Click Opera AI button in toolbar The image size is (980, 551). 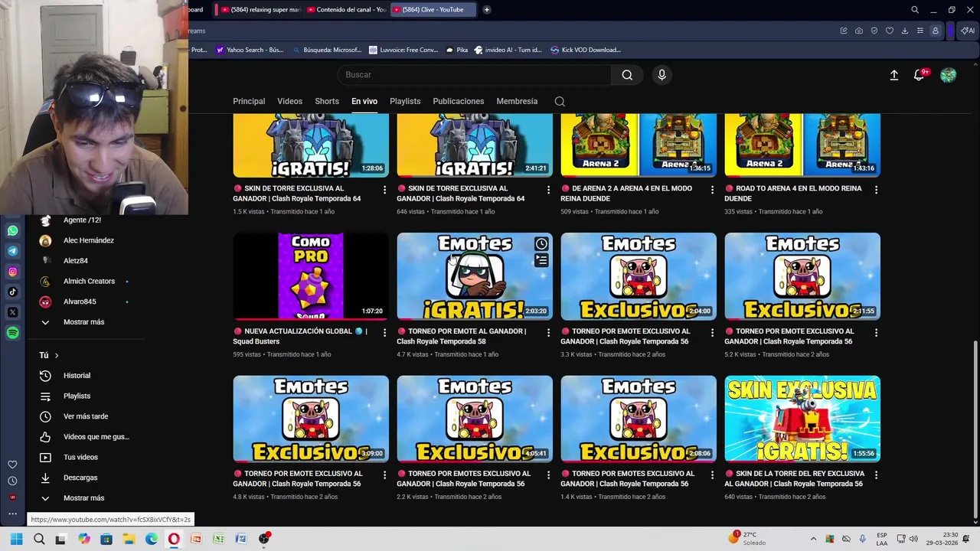point(968,31)
